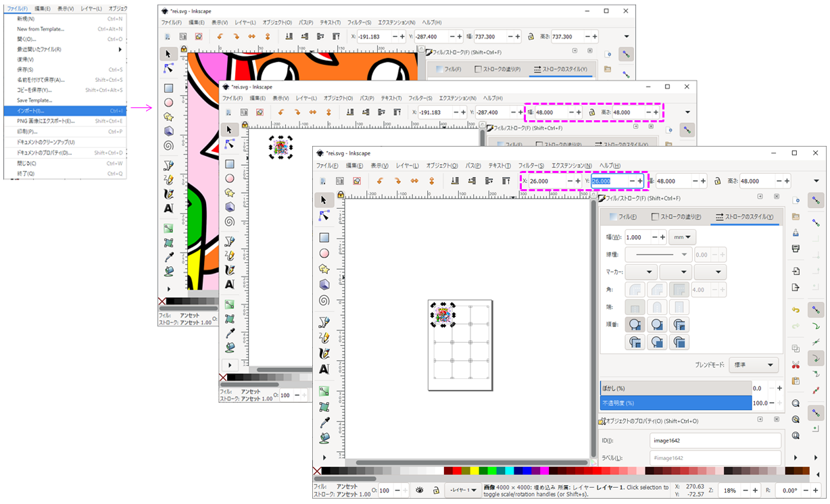Open エクステンション(N) menu in the middle window
Viewport: 830px width, 504px height.
(x=460, y=98)
